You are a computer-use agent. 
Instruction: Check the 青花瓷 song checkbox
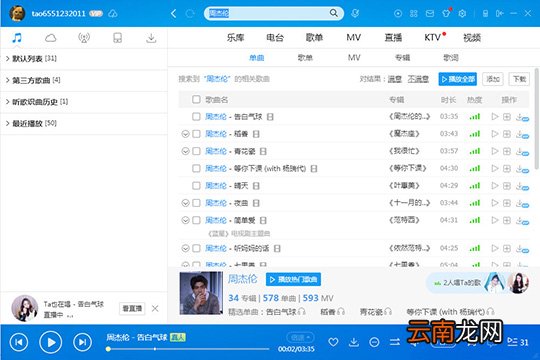click(x=196, y=151)
